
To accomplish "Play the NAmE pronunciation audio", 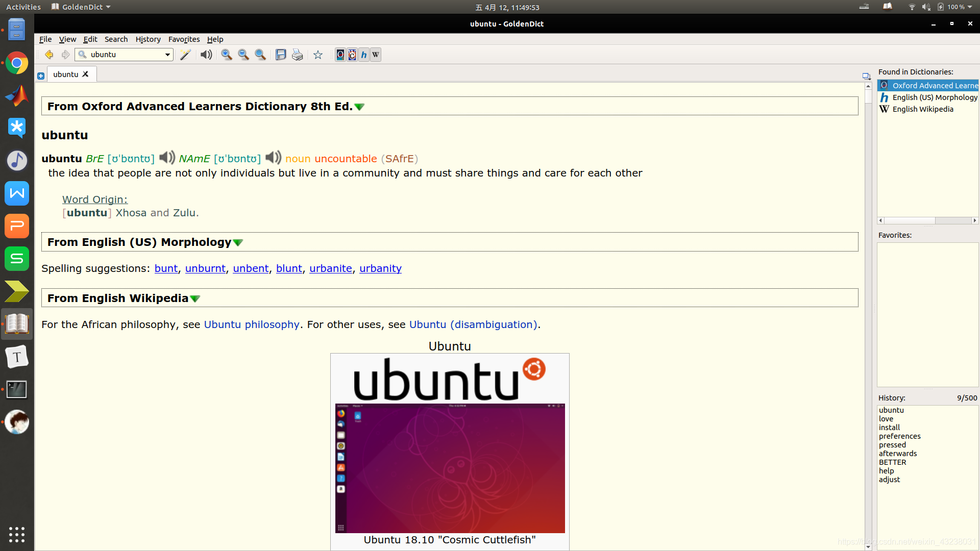I will (273, 158).
